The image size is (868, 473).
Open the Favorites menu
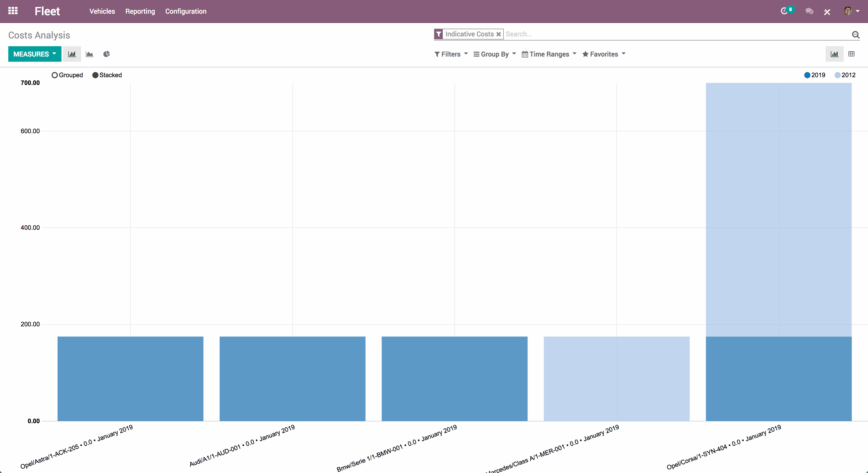tap(603, 54)
